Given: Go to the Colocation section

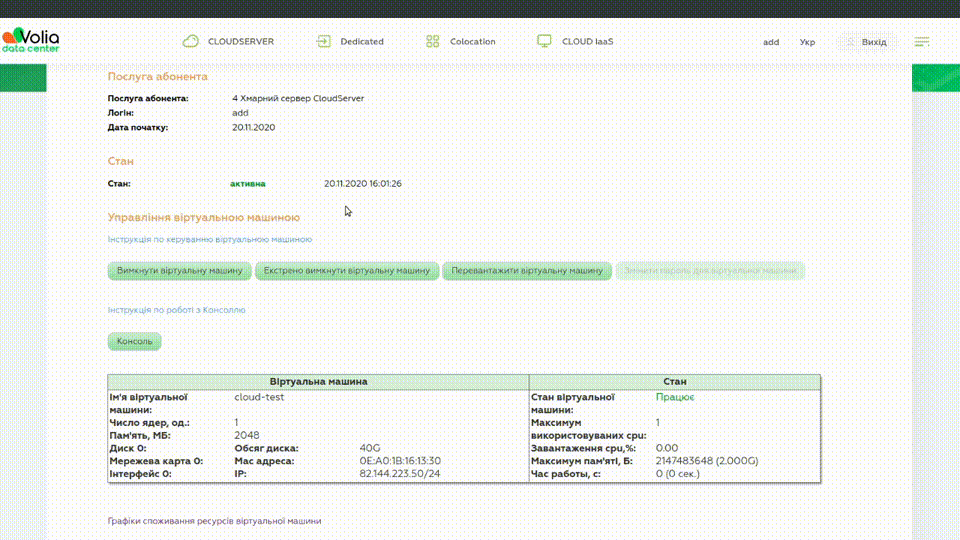Looking at the screenshot, I should (x=472, y=42).
